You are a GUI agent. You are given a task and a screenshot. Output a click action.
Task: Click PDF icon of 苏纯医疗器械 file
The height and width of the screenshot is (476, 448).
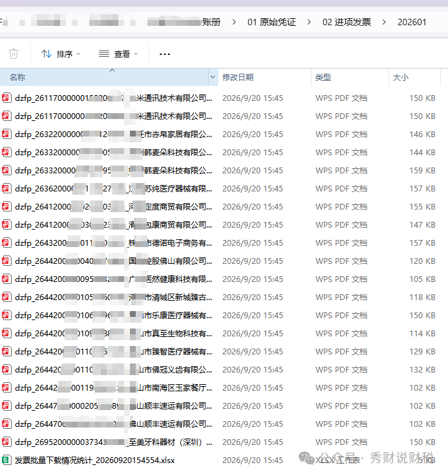(x=6, y=188)
